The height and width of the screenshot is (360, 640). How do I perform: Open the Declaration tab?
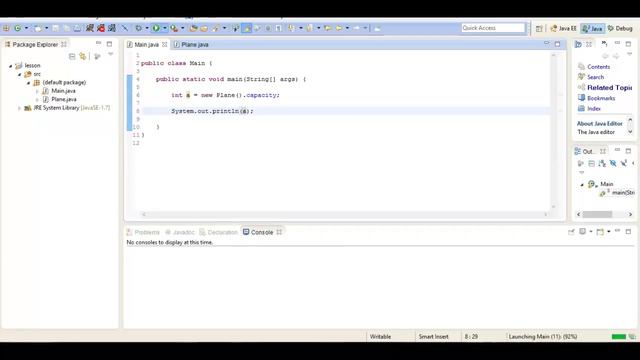click(218, 232)
